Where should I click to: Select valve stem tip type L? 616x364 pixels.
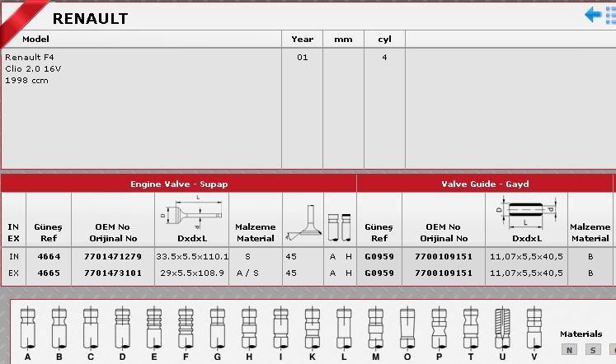[x=344, y=334]
